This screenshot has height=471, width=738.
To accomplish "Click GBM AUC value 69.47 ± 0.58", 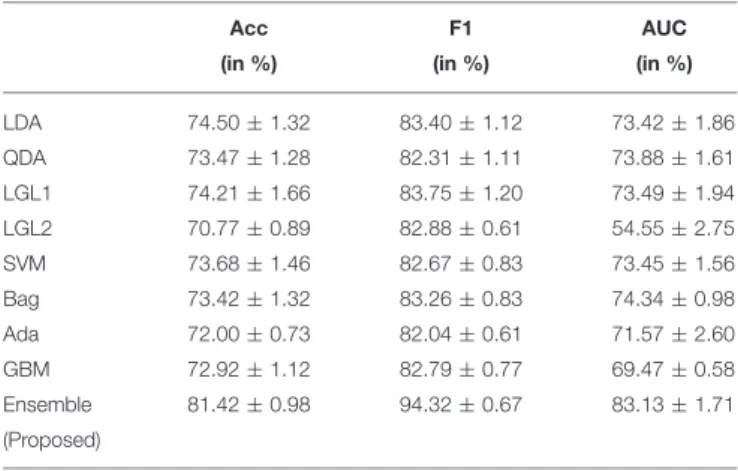I will (x=673, y=369).
